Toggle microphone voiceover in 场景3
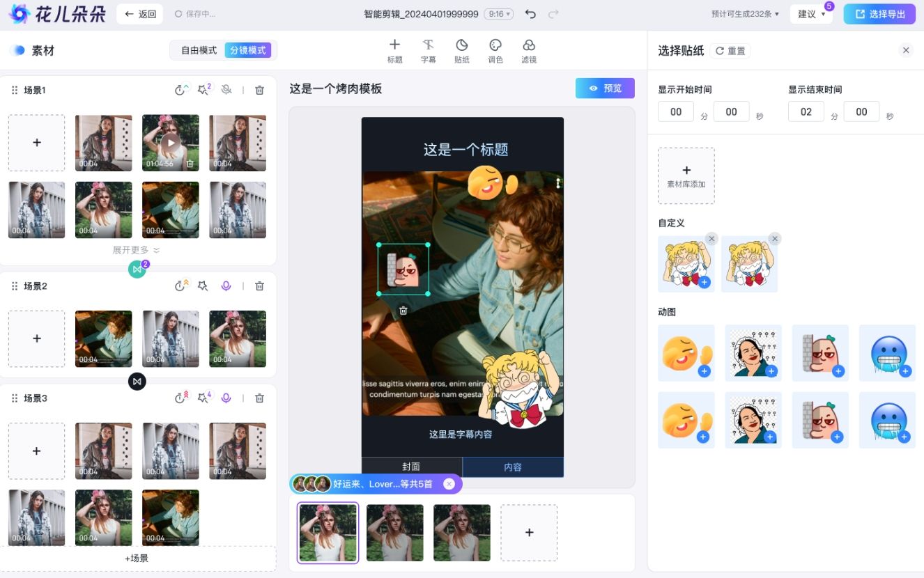The image size is (924, 578). (x=226, y=398)
